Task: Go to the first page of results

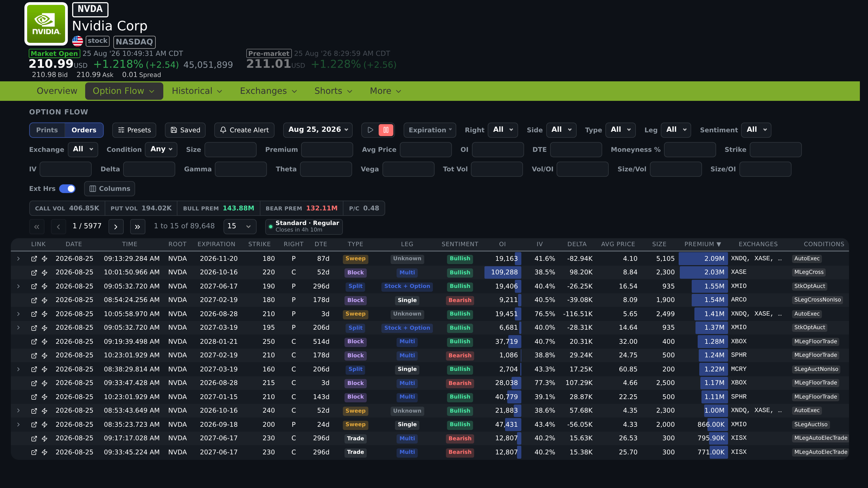Action: click(x=37, y=227)
